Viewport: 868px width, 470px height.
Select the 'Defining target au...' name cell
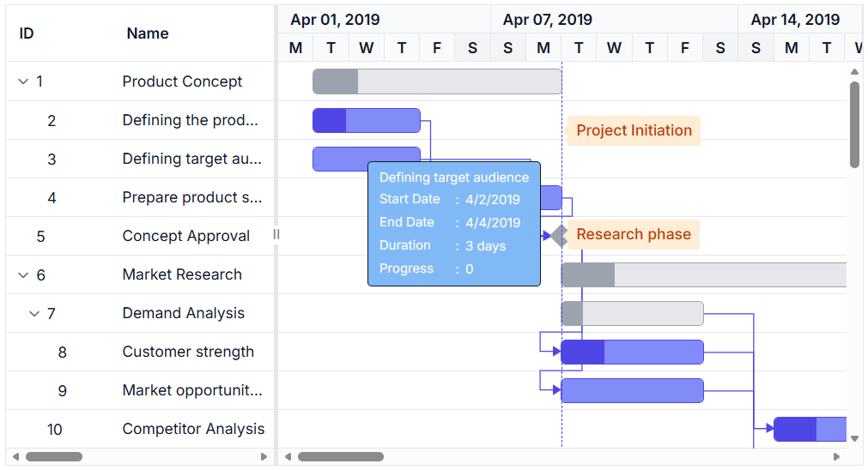pos(193,159)
